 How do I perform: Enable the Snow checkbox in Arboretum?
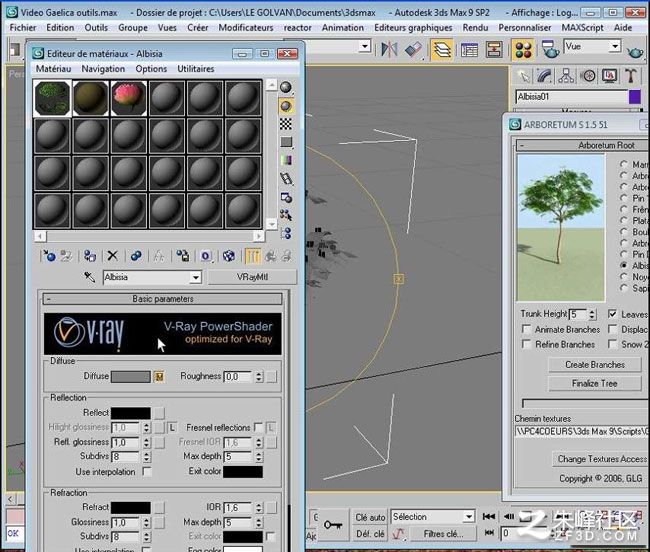click(x=612, y=344)
